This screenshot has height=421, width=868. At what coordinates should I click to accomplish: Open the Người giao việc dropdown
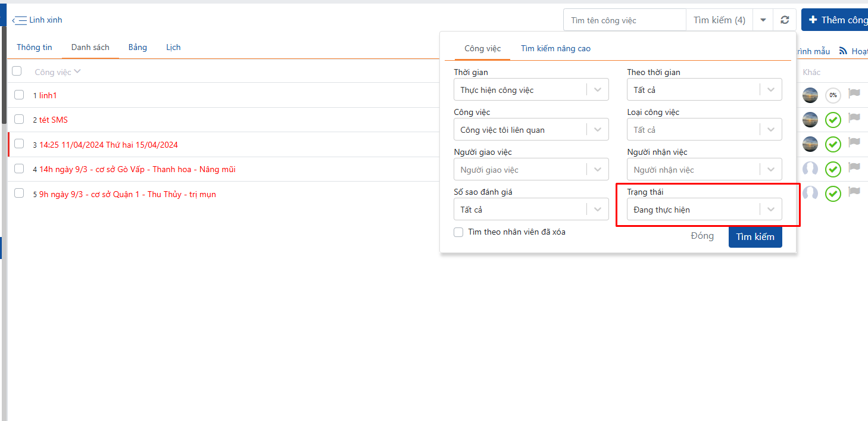pyautogui.click(x=531, y=170)
